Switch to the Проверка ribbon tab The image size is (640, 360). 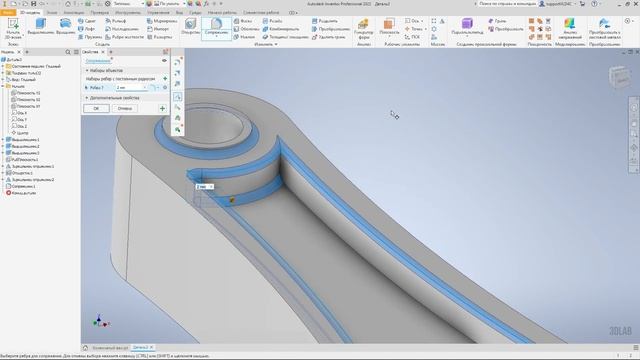[x=100, y=13]
